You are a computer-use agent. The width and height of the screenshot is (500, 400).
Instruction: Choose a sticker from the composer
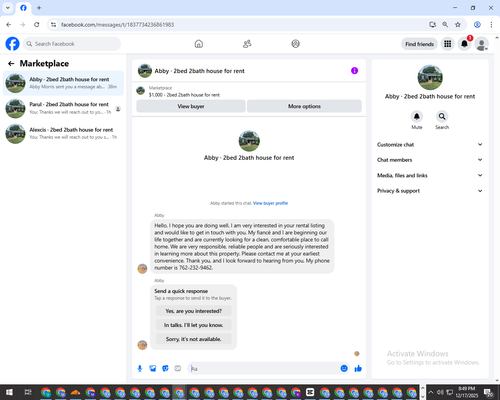(x=165, y=368)
